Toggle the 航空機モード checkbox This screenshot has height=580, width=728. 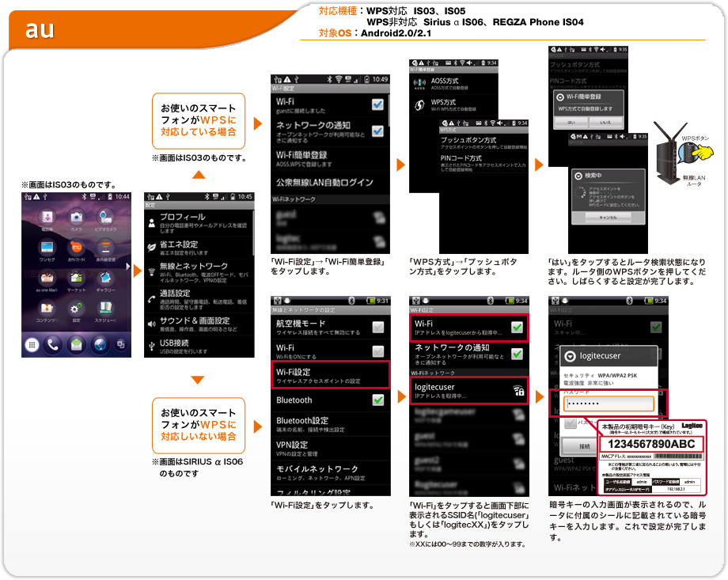(378, 328)
